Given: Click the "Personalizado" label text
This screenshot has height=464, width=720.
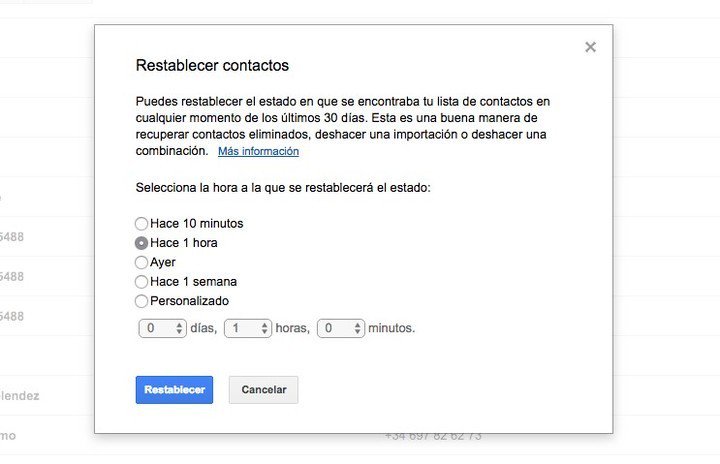Looking at the screenshot, I should pos(189,301).
